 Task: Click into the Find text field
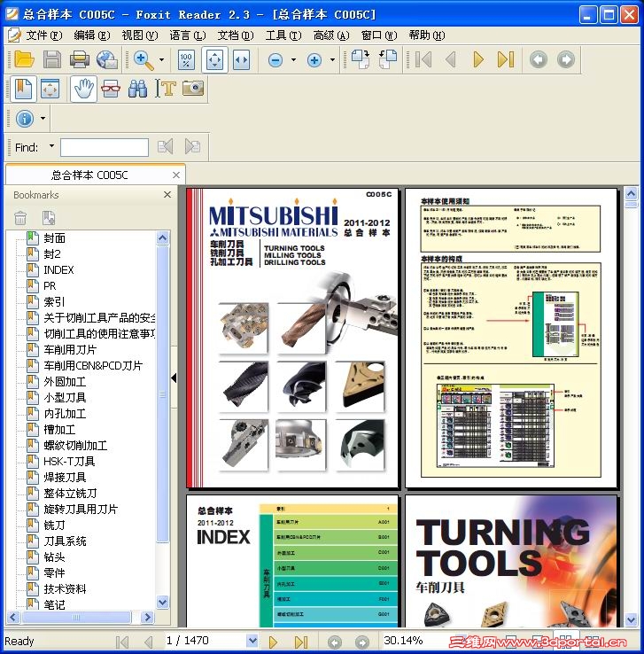105,147
